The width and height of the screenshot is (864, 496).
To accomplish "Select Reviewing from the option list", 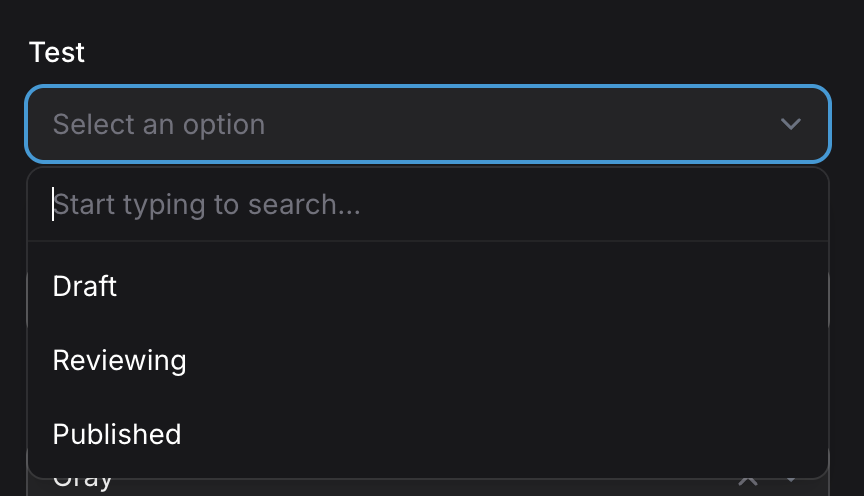I will [x=119, y=360].
